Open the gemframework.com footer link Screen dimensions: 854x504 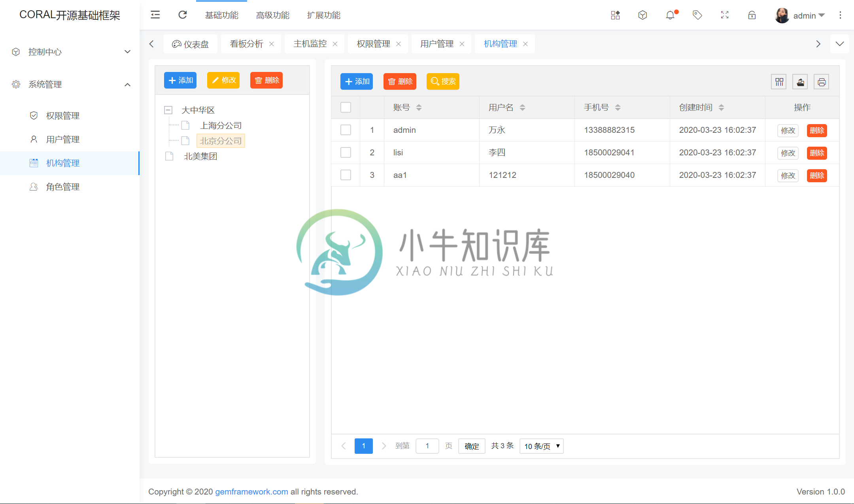pyautogui.click(x=251, y=492)
